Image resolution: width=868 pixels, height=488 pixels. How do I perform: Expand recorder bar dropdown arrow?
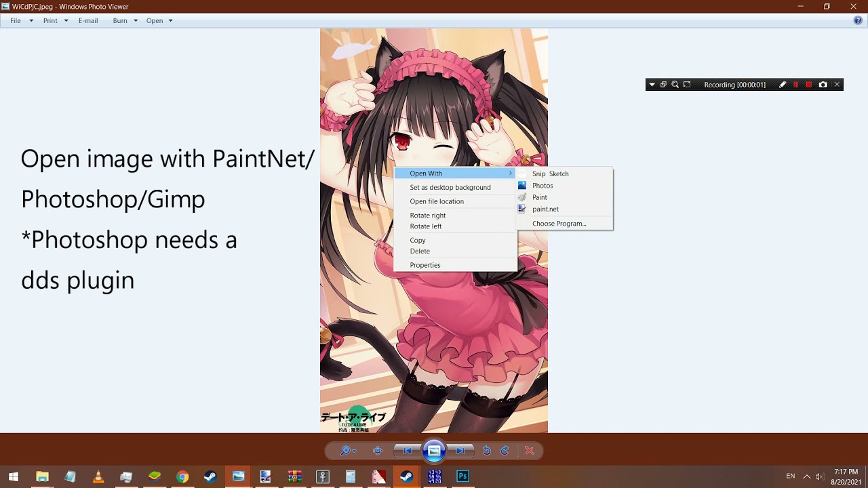click(x=652, y=85)
